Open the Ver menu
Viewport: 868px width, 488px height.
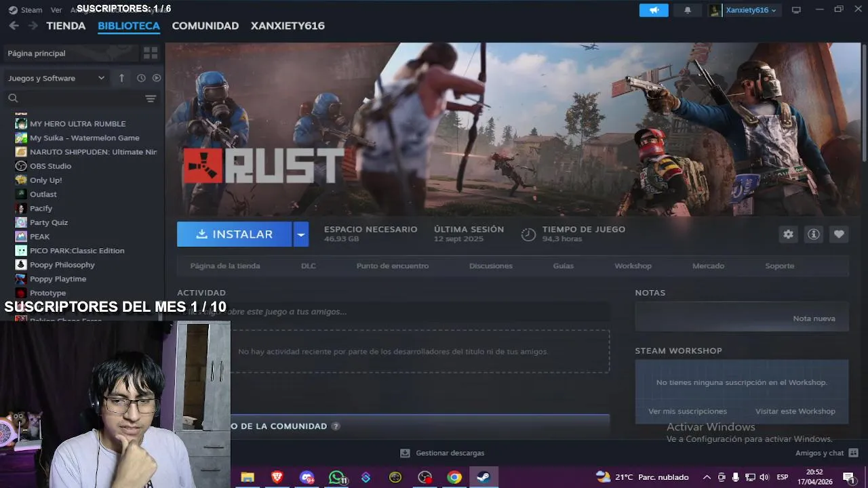tap(56, 10)
